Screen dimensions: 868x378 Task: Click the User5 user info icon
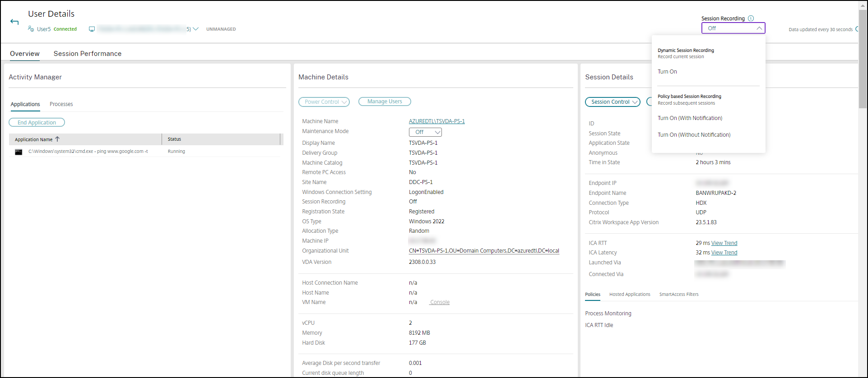click(x=31, y=29)
